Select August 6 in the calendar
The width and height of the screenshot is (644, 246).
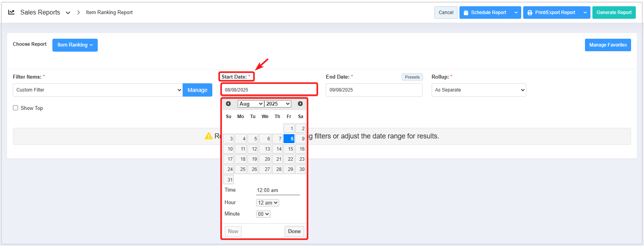(265, 138)
